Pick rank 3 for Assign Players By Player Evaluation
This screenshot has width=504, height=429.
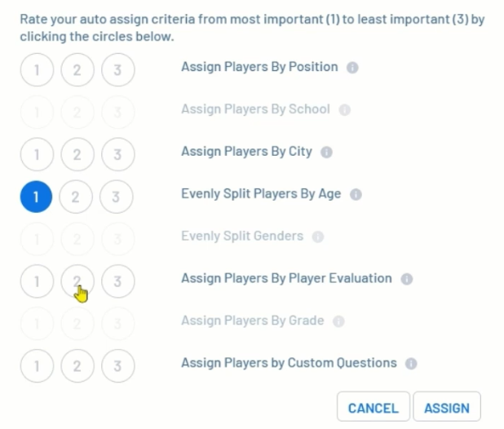[117, 281]
